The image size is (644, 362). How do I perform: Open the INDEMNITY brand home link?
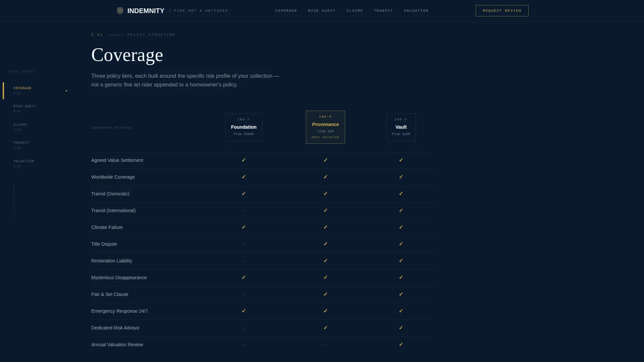[146, 11]
